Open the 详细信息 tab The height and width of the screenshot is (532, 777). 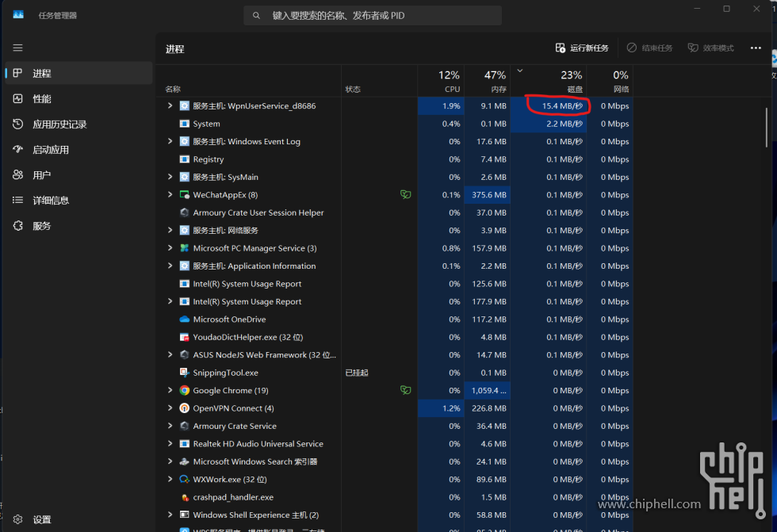[x=78, y=201]
